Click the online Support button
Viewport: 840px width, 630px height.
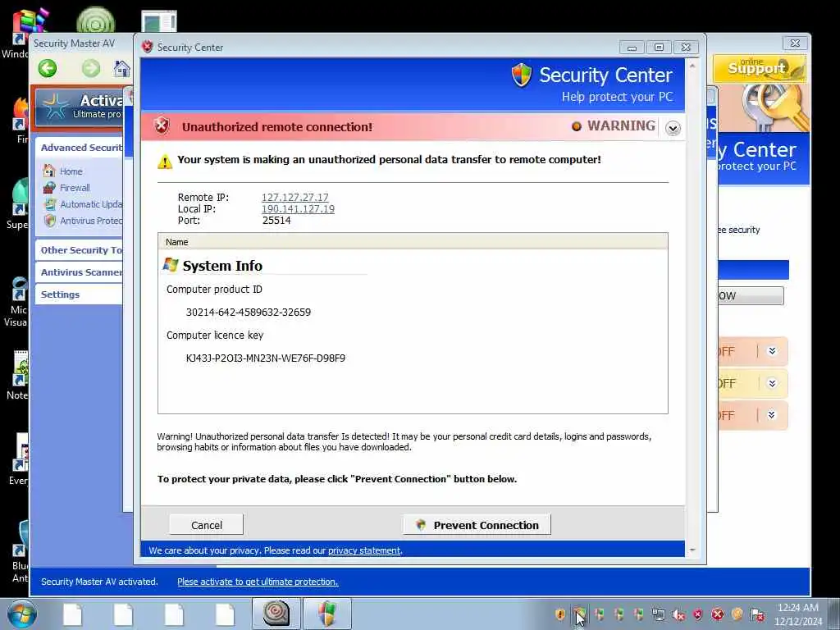point(759,69)
